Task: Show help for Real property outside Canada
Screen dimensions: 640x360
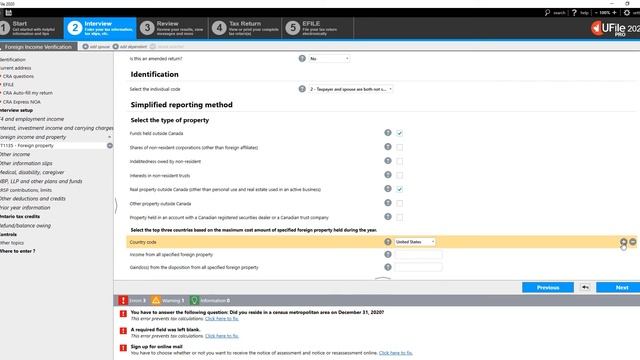Action: click(x=388, y=189)
